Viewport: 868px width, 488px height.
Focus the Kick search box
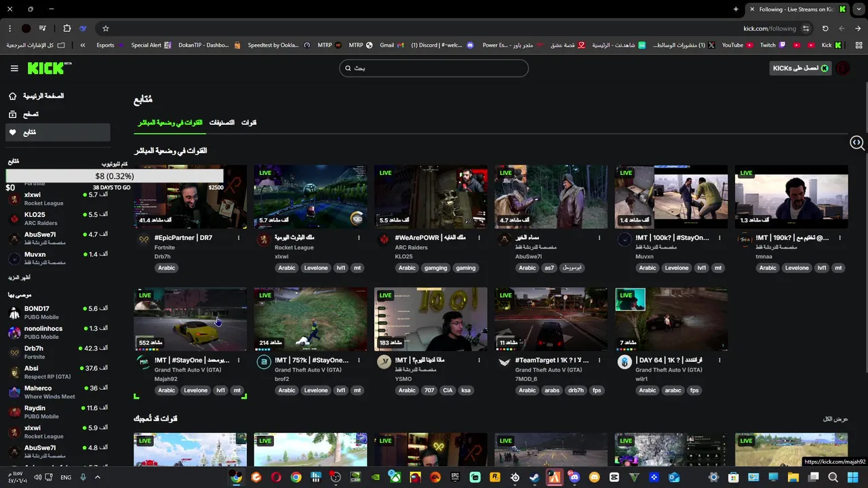(434, 68)
